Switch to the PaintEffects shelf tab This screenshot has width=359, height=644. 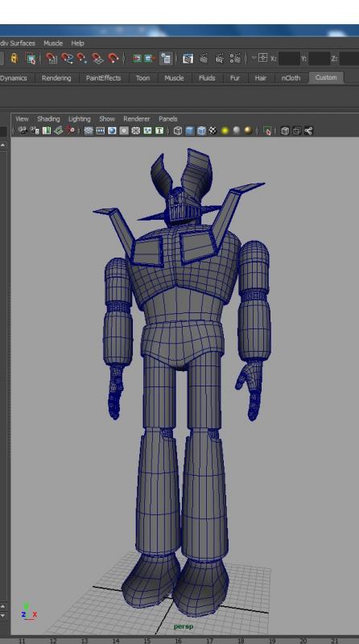click(103, 77)
